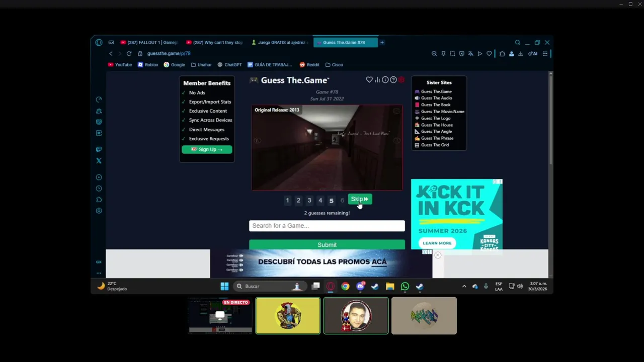Open the GUÍA DE TRABAJ... bookmark
The height and width of the screenshot is (362, 644).
[x=270, y=65]
